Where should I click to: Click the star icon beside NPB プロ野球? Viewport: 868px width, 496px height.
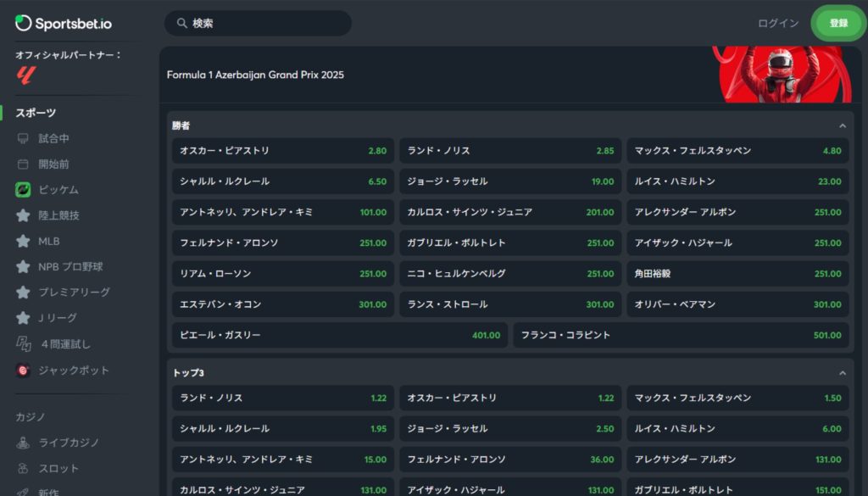click(x=23, y=267)
